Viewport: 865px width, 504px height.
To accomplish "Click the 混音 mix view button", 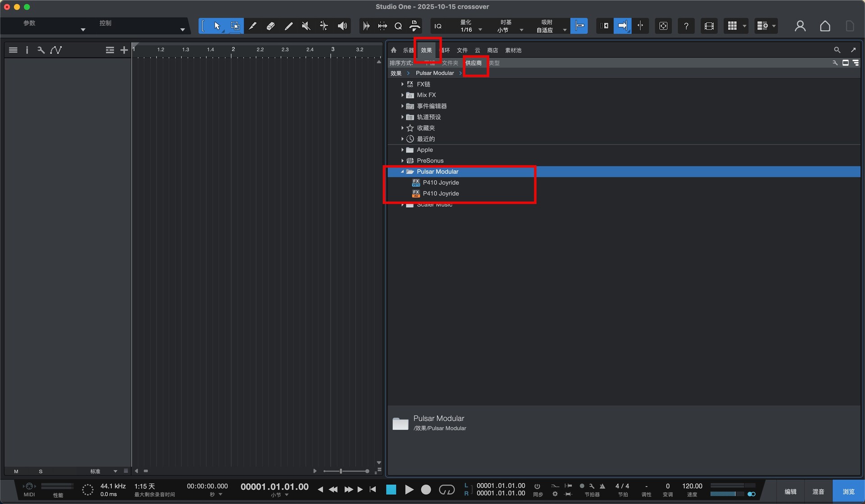I will [818, 491].
